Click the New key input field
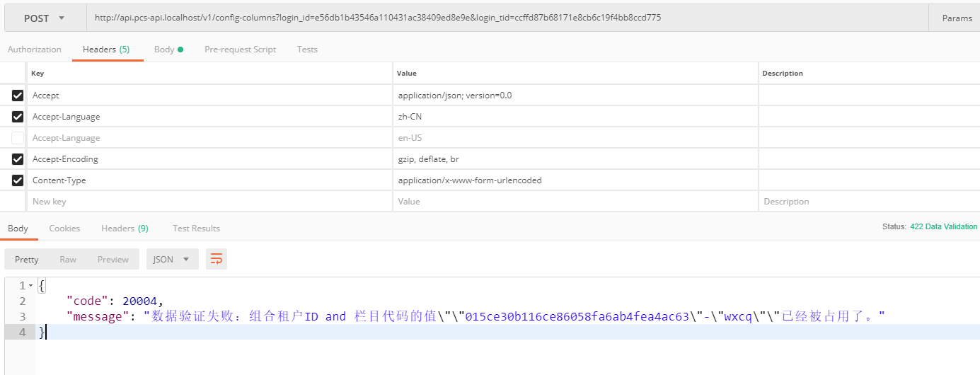This screenshot has height=375, width=980. pyautogui.click(x=209, y=202)
